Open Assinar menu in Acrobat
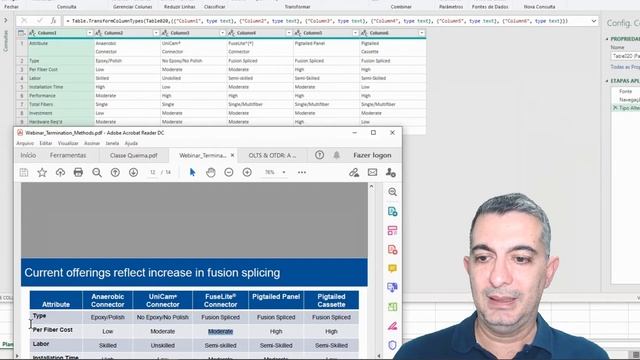 coord(92,143)
